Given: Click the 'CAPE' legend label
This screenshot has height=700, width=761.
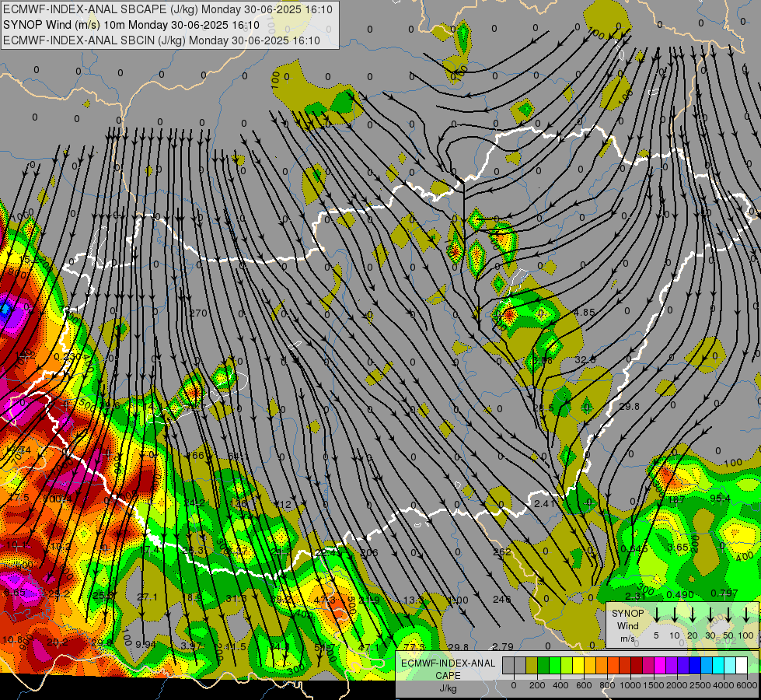Looking at the screenshot, I should pyautogui.click(x=448, y=676).
